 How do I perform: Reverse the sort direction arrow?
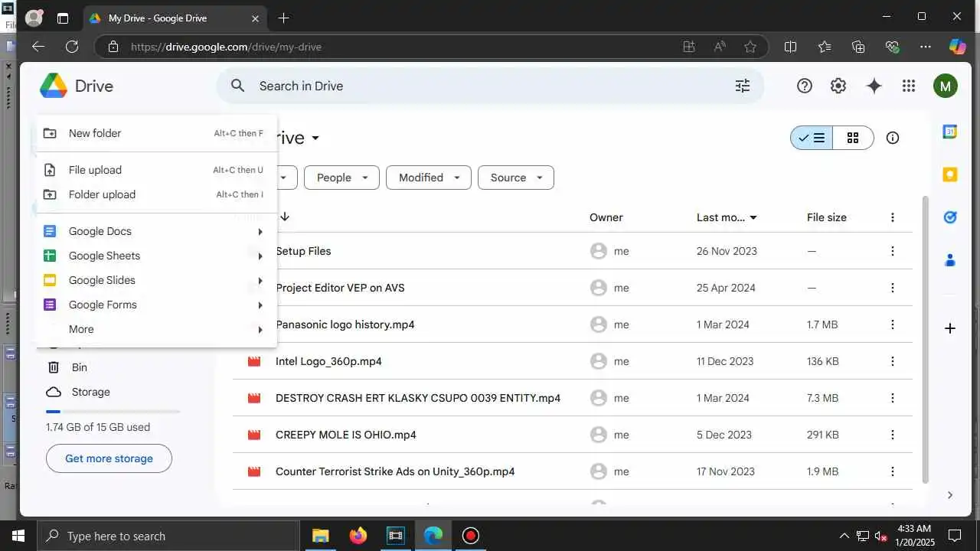[285, 217]
